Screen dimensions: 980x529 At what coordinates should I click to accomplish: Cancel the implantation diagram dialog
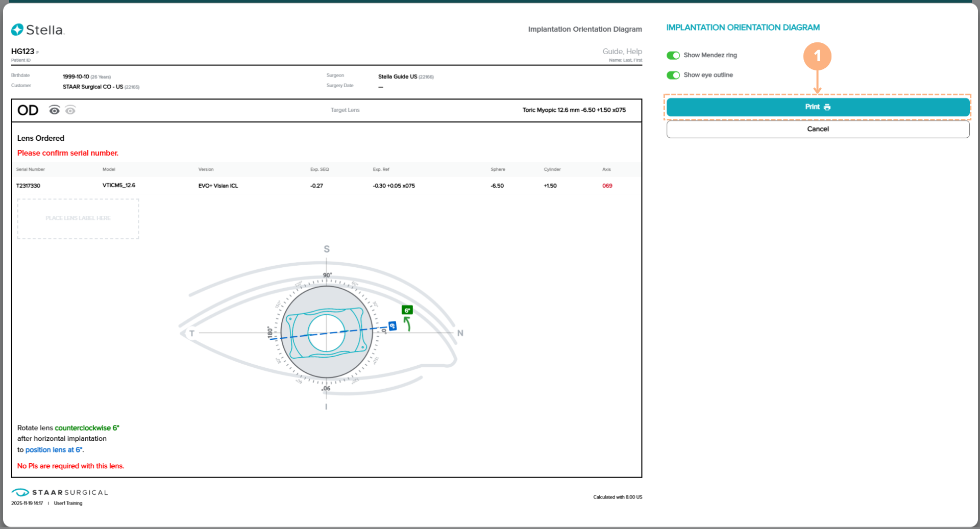[818, 129]
